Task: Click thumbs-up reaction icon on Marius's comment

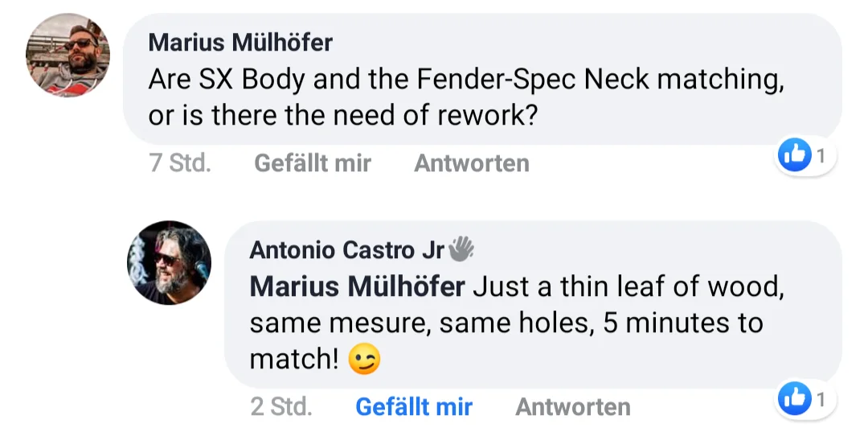Action: pos(795,155)
